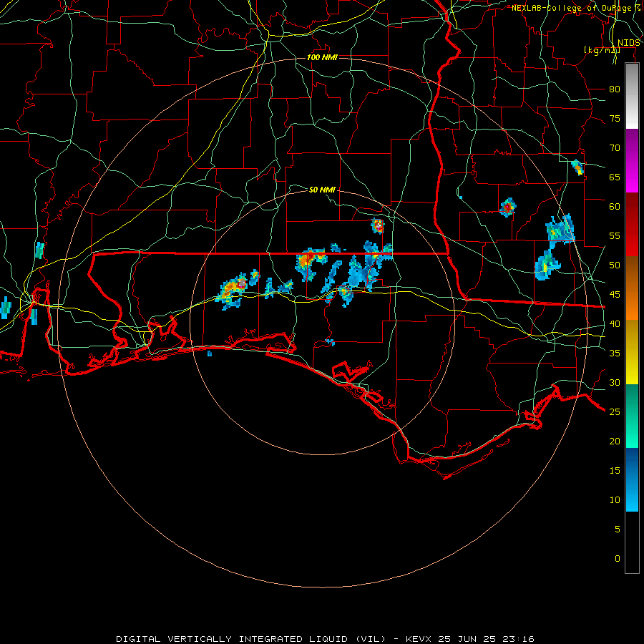The width and height of the screenshot is (644, 644).
Task: Click the "23:16" timestamp in the caption
Action: 517,639
